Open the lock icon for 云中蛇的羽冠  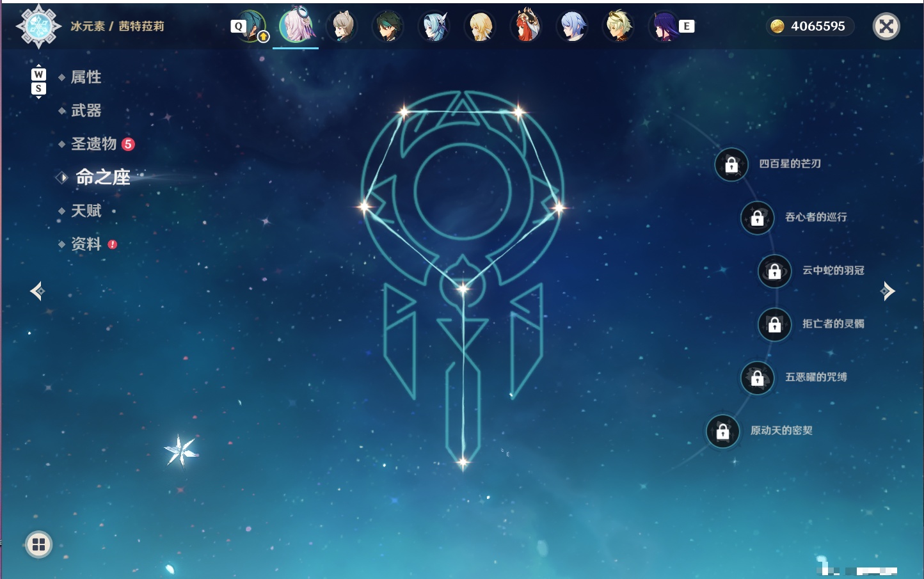(x=775, y=271)
